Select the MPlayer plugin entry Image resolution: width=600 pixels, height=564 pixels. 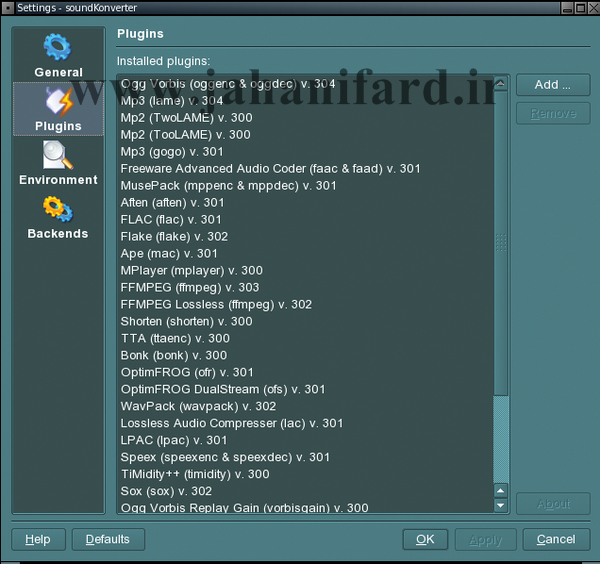coord(191,270)
